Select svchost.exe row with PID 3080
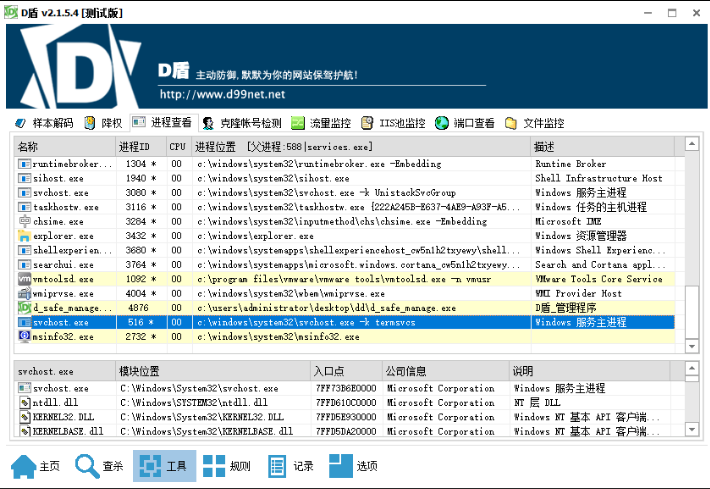Image resolution: width=710 pixels, height=489 pixels. pos(344,193)
